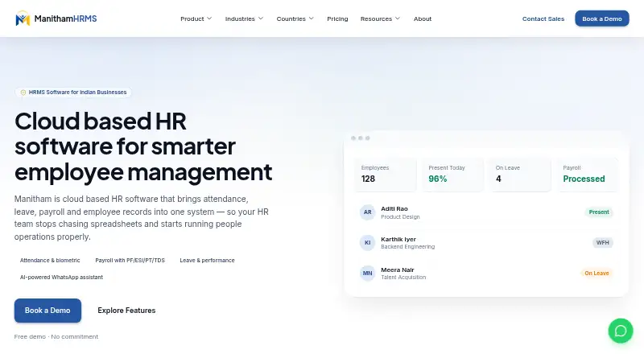644x354 pixels.
Task: Click the On Leave status badge
Action: click(597, 273)
